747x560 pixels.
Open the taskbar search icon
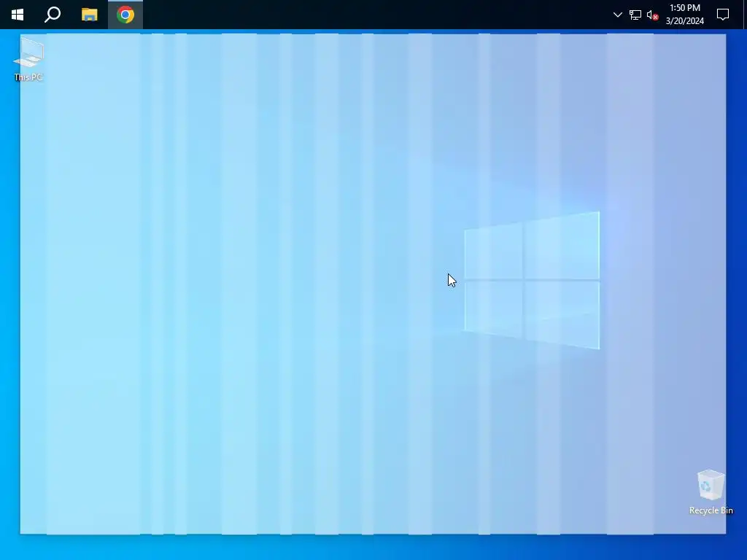pos(53,15)
